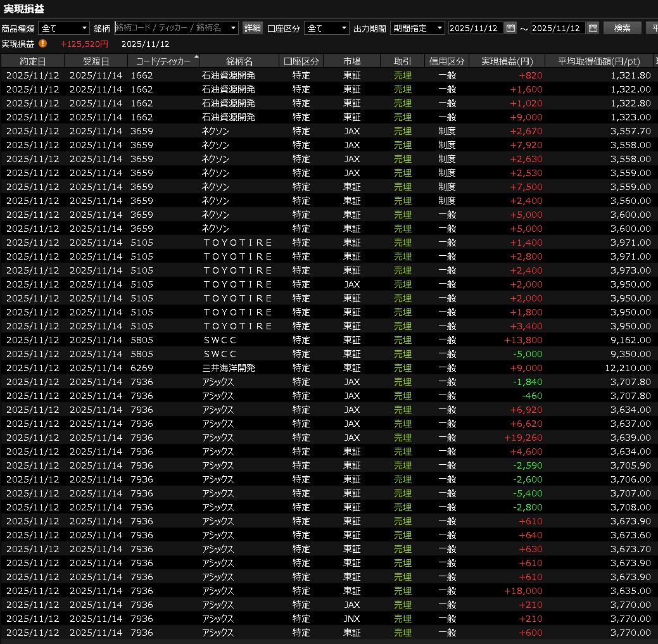Select the 三井海洋開発 row
The image size is (658, 644).
click(x=228, y=368)
